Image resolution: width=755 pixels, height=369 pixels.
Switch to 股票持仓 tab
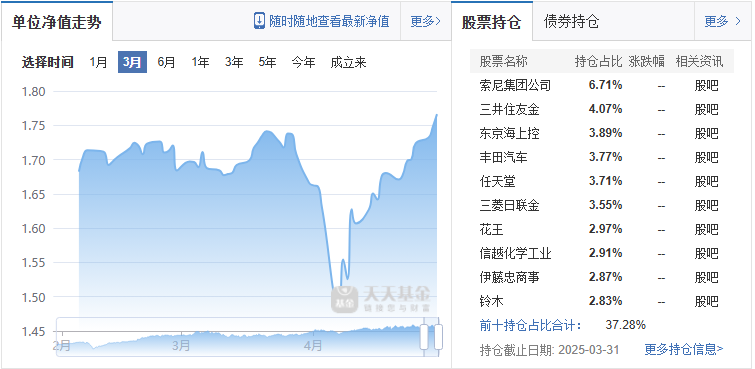(x=492, y=22)
